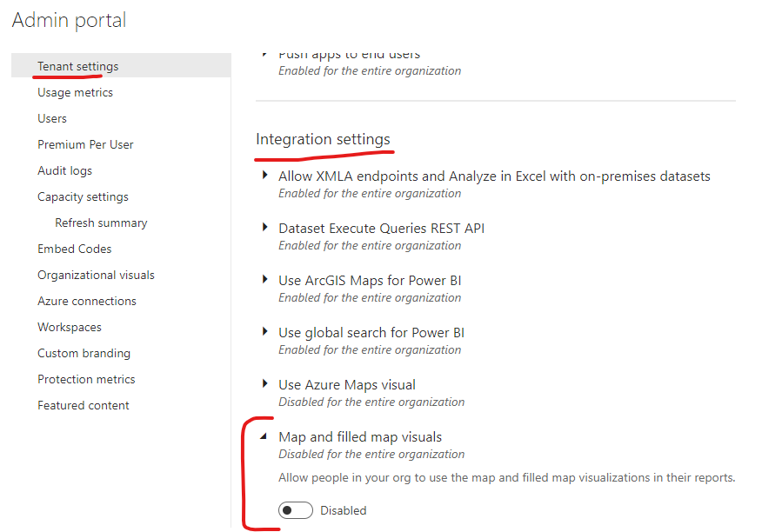Open Usage metrics page
The height and width of the screenshot is (532, 782).
coord(76,92)
